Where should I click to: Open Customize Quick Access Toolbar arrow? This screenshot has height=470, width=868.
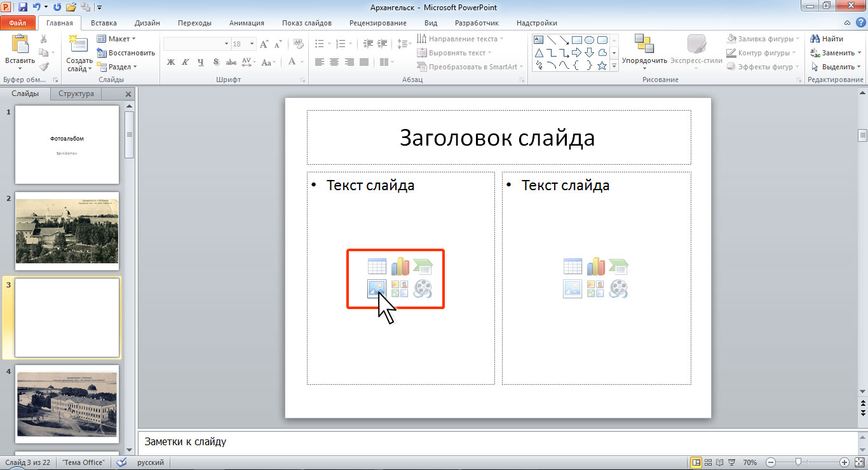click(100, 7)
